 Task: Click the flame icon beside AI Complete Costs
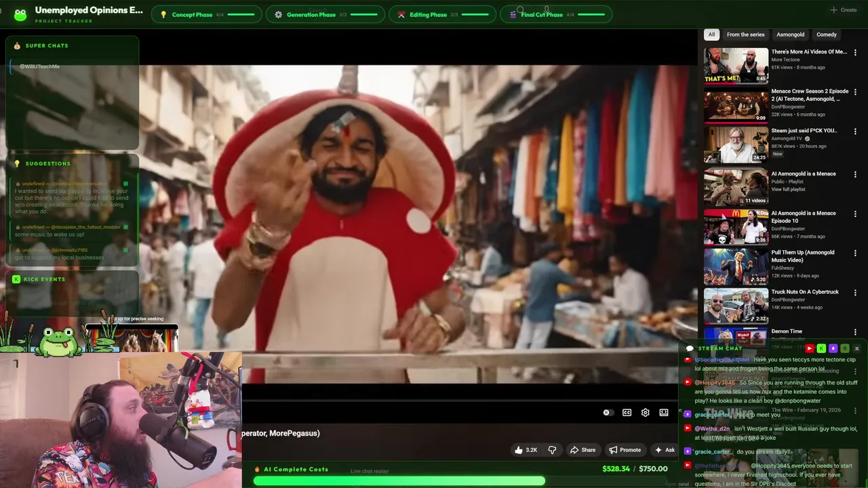(x=257, y=469)
